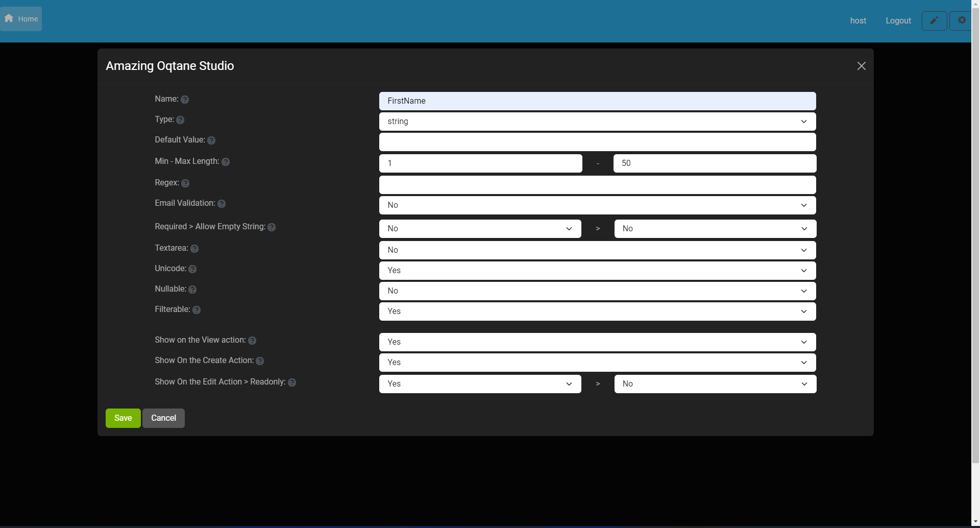Image resolution: width=980 pixels, height=528 pixels.
Task: Close the Amazing Oqtane Studio dialog
Action: (x=862, y=66)
